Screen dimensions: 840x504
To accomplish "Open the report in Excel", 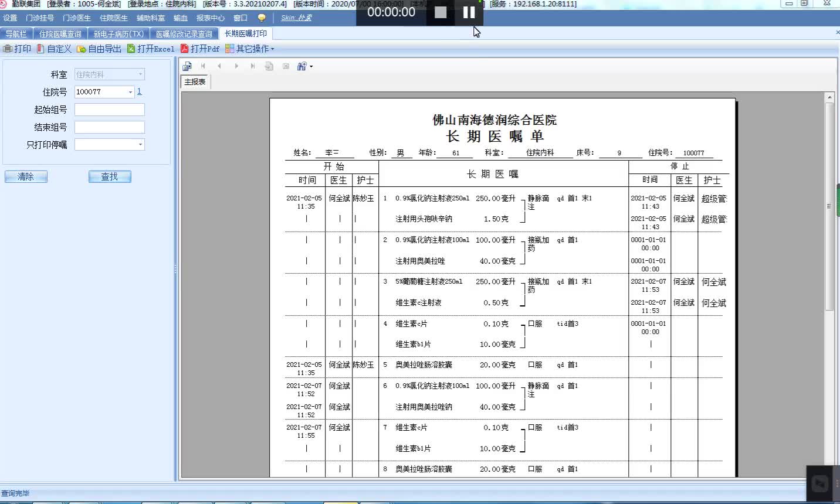I will pyautogui.click(x=151, y=49).
